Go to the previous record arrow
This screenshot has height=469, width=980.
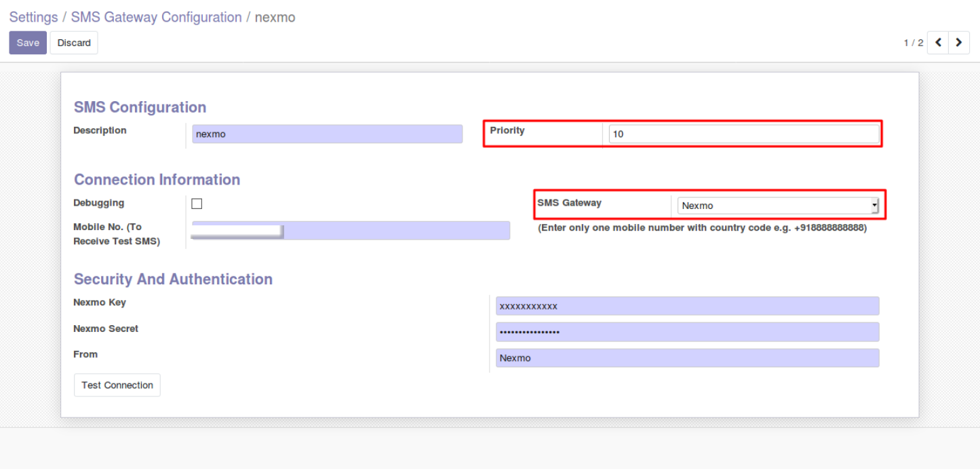pyautogui.click(x=938, y=43)
